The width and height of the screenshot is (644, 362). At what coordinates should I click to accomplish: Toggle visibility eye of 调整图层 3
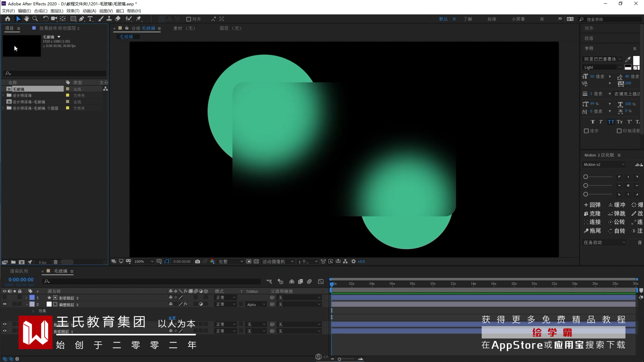point(5,304)
